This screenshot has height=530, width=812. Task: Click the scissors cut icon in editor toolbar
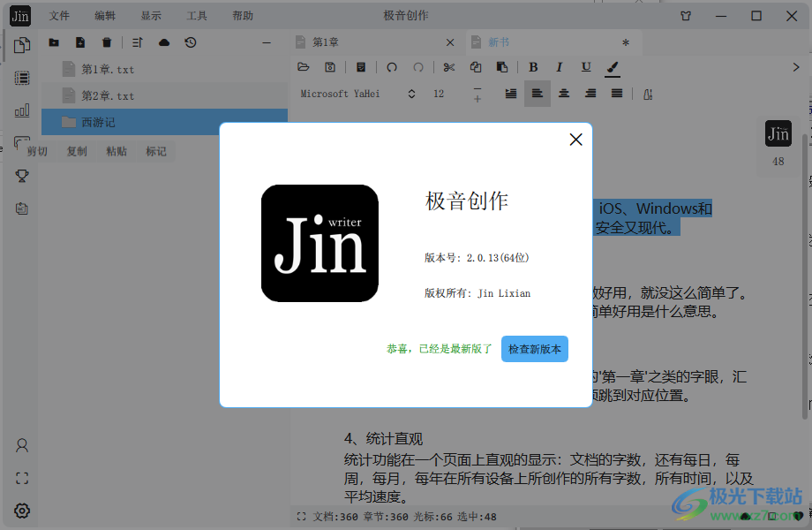click(x=449, y=67)
